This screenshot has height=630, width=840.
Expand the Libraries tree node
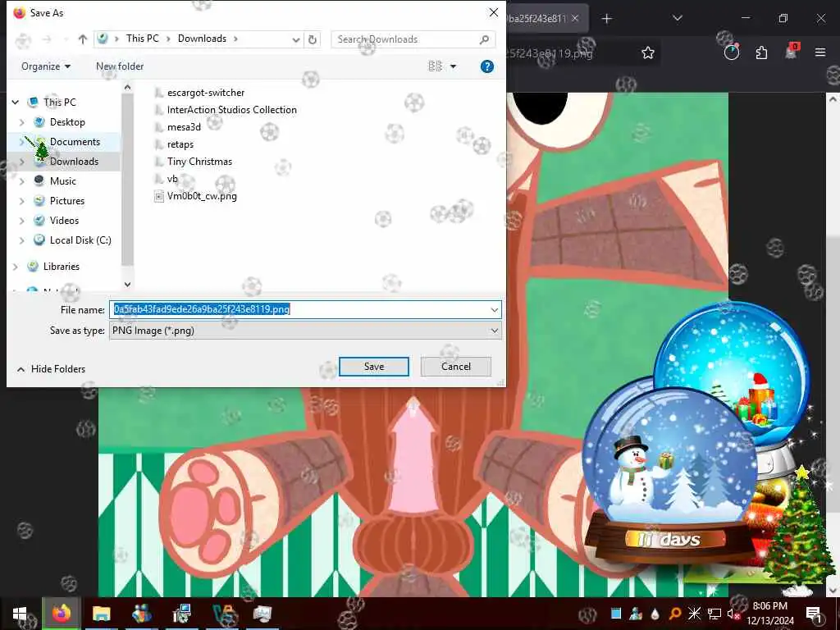[x=16, y=267]
